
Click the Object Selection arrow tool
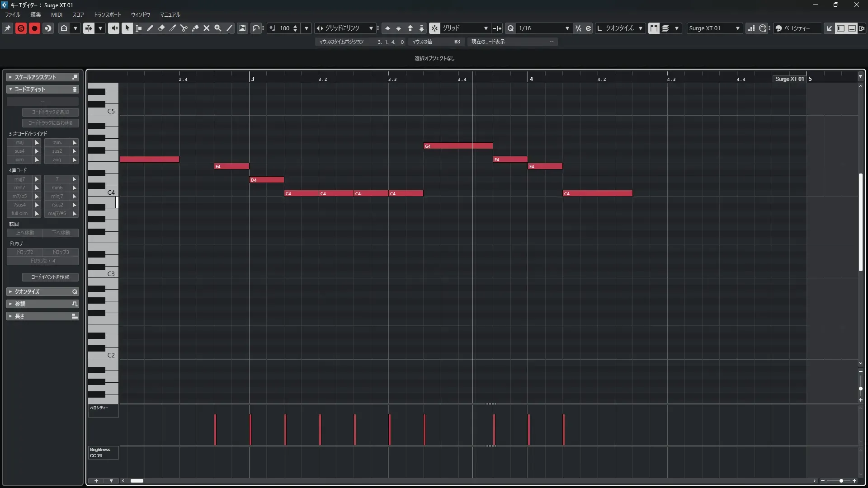pos(127,28)
